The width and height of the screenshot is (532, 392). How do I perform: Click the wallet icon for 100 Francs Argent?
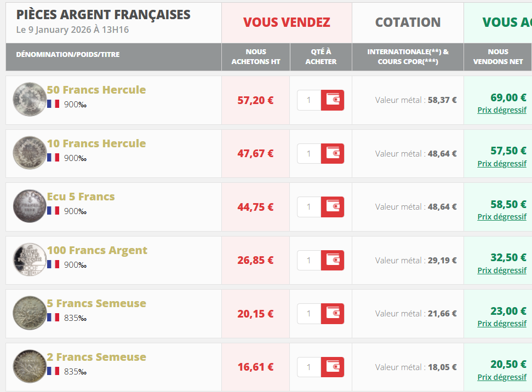point(332,260)
